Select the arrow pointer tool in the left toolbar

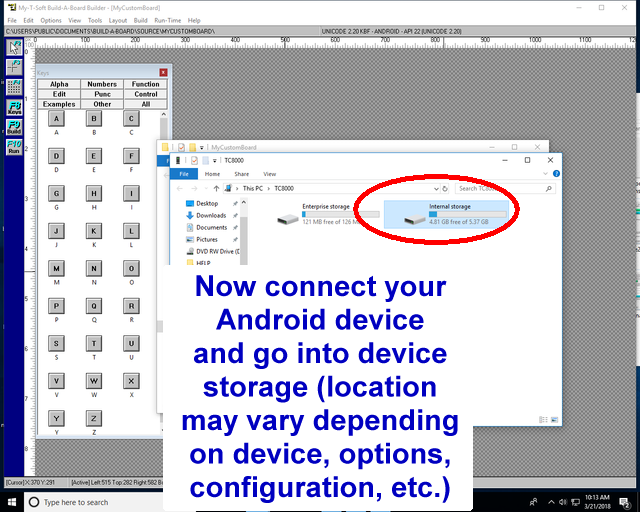tap(15, 47)
